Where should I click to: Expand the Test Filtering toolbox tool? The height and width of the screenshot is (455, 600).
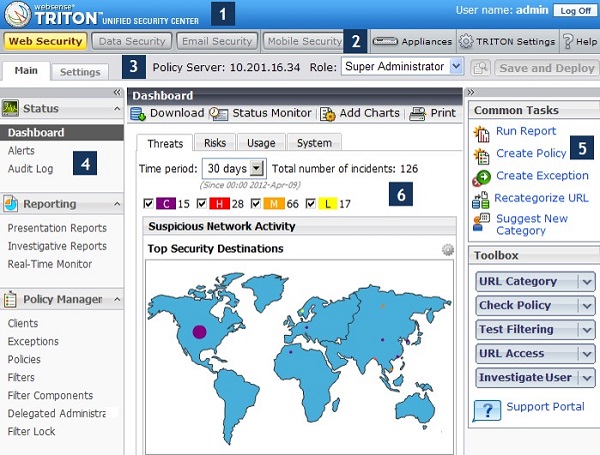[587, 329]
